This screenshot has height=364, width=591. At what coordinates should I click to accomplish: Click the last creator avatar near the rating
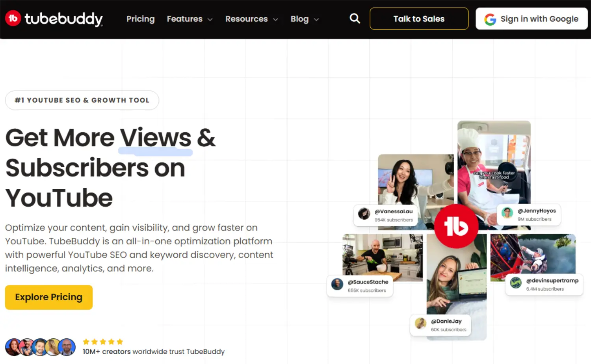[67, 347]
